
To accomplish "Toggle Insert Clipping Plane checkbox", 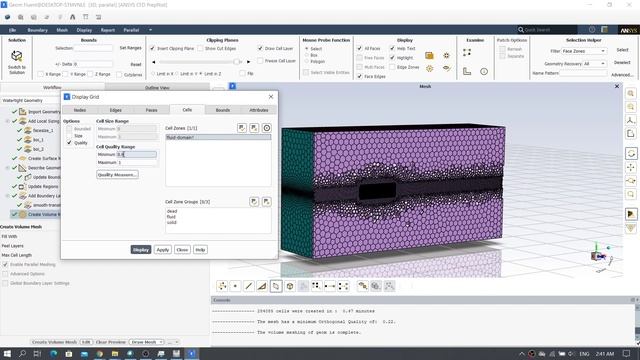I will [x=152, y=48].
